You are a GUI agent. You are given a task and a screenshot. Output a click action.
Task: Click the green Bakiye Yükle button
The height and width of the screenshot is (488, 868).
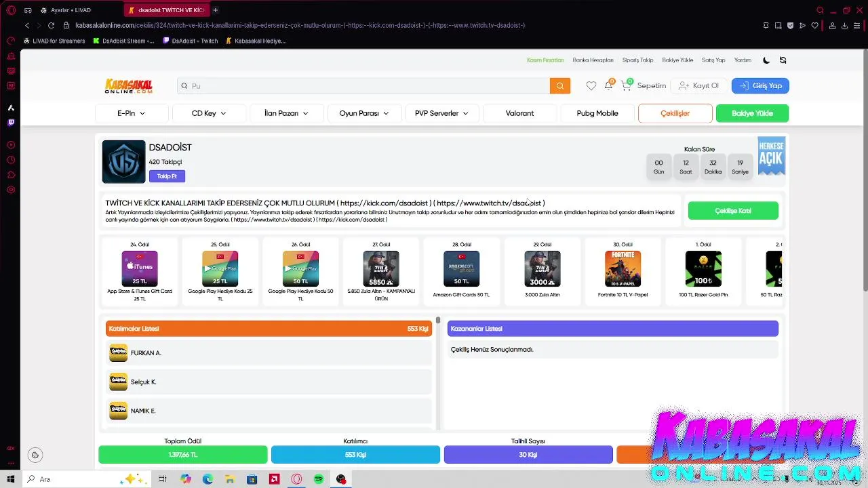pyautogui.click(x=752, y=113)
